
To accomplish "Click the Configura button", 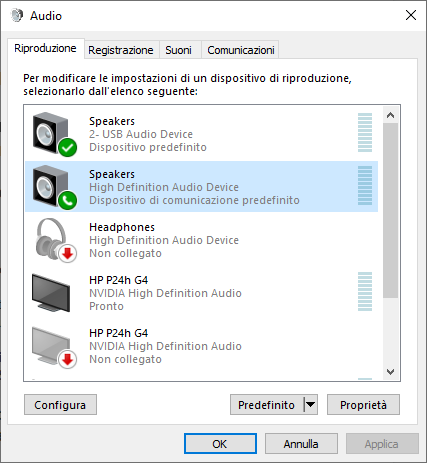I will [x=60, y=405].
